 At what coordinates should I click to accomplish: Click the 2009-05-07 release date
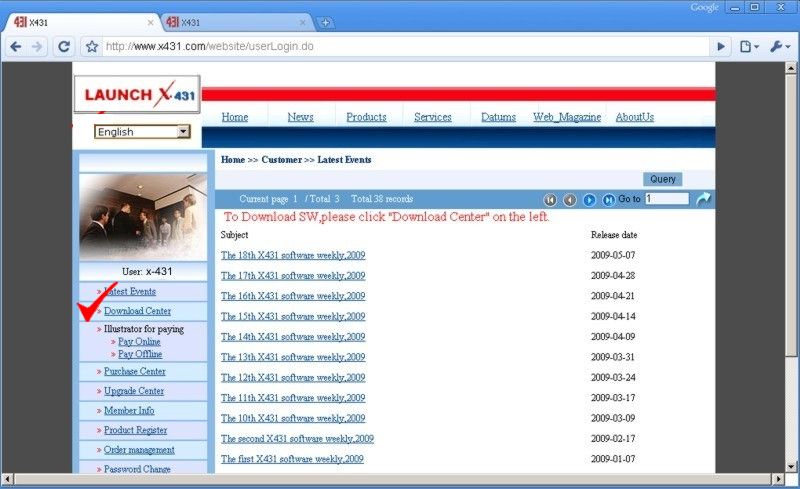click(613, 255)
